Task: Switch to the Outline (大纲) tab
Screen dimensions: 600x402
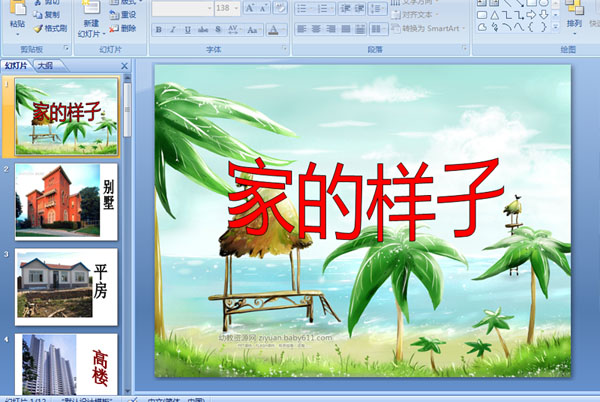Action: (x=45, y=66)
